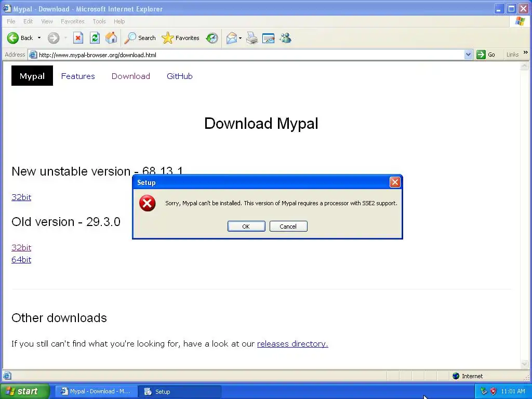Screen dimensions: 532x399
Task: Click OK in the Setup dialog
Action: [246, 227]
